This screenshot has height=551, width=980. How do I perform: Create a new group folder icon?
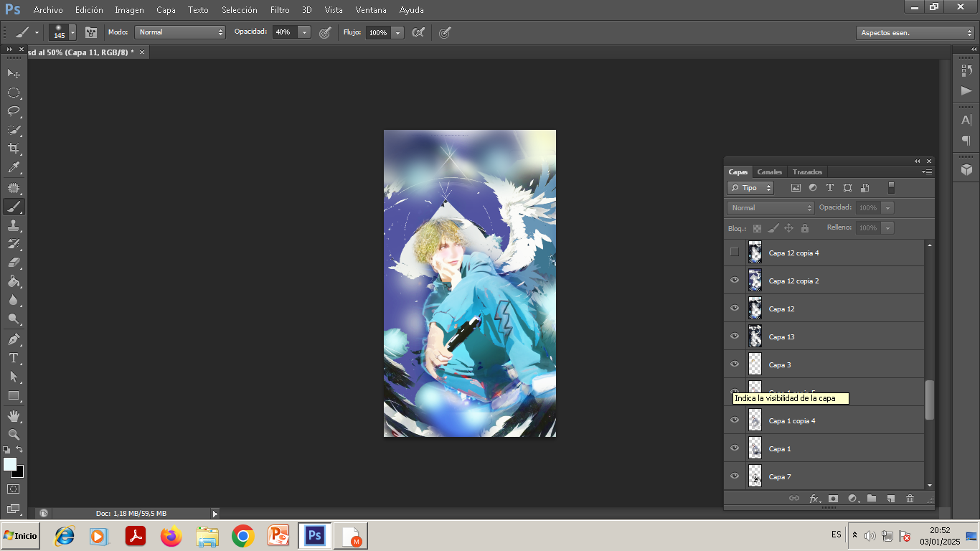872,499
